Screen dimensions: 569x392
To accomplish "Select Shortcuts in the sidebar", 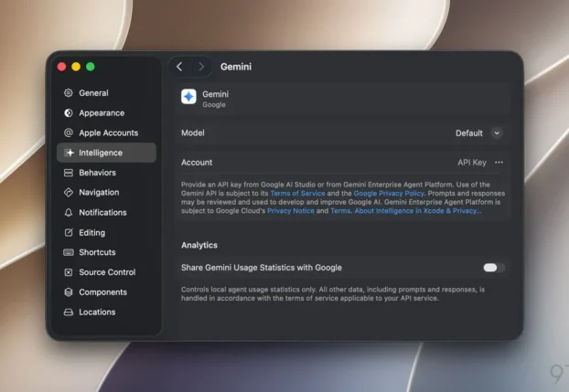I will 106,252.
